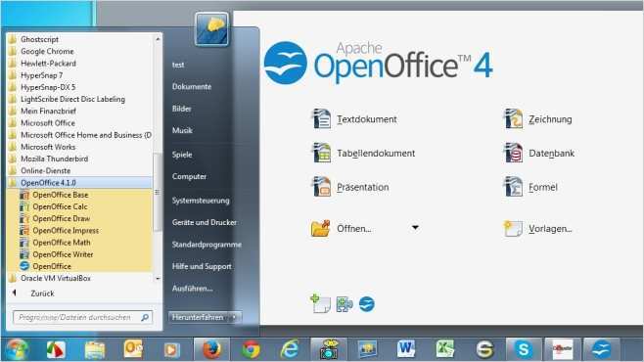Click the puzzle-piece extensions icon

(345, 304)
